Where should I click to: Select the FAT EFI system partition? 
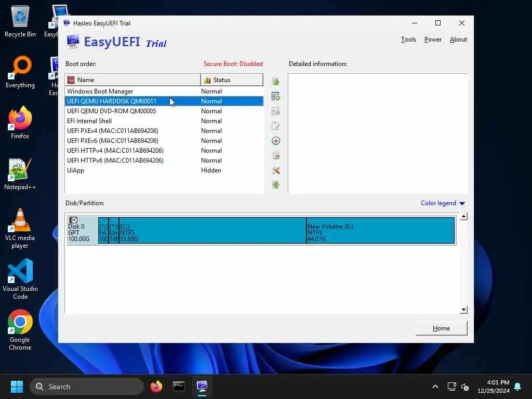pos(103,230)
